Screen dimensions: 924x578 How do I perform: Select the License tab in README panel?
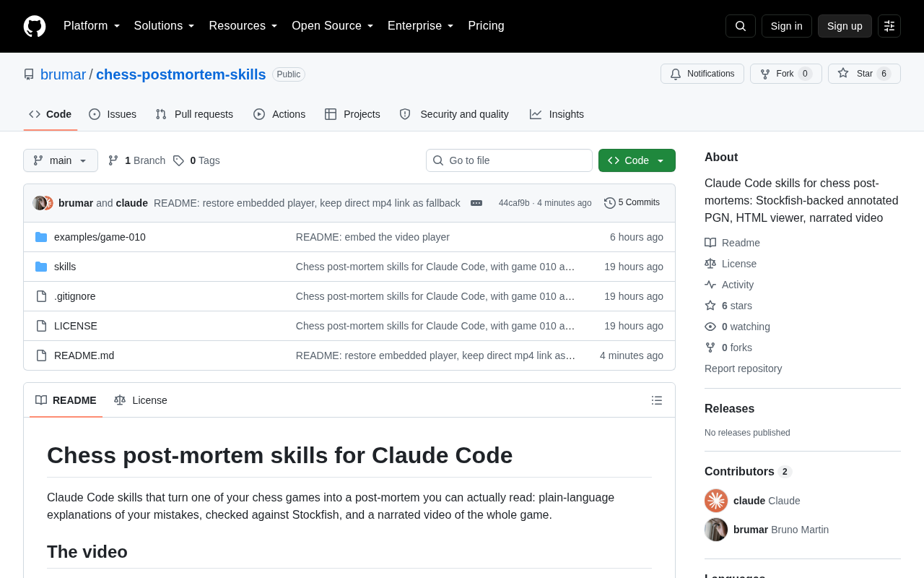141,400
